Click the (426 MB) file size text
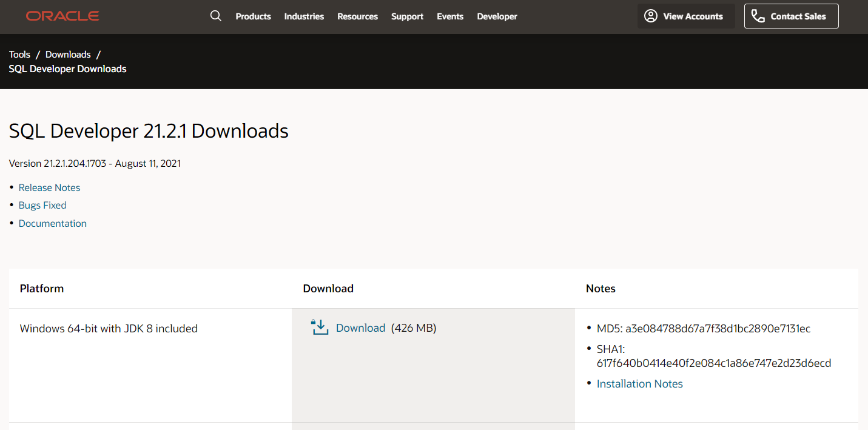The height and width of the screenshot is (430, 868). (x=414, y=328)
